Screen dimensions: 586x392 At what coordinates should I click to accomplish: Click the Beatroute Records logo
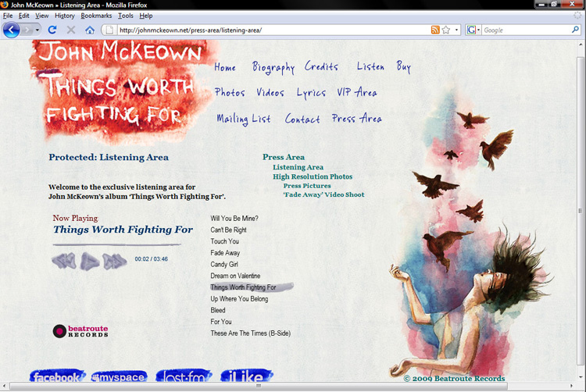coord(80,331)
